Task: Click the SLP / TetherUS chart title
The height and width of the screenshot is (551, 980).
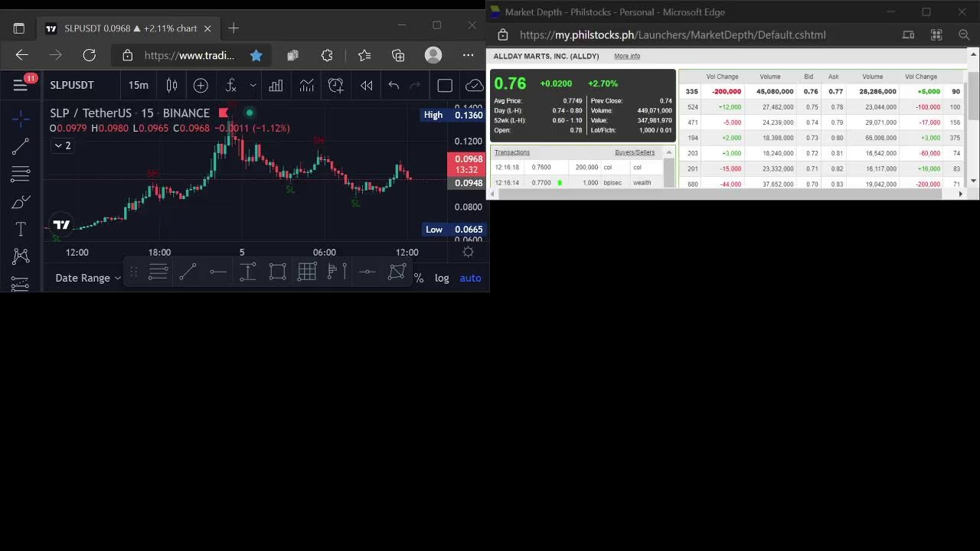Action: (x=130, y=113)
